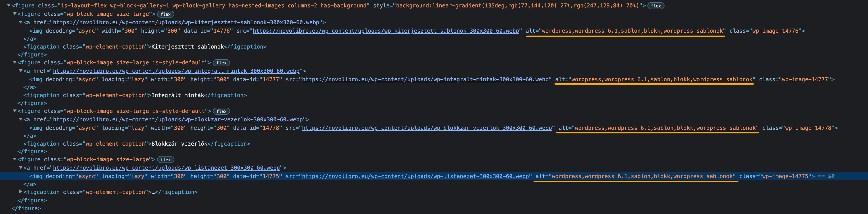Toggle flex badge on the wp-block-gallery line
Viewport: 868px width, 214px height.
[x=656, y=6]
